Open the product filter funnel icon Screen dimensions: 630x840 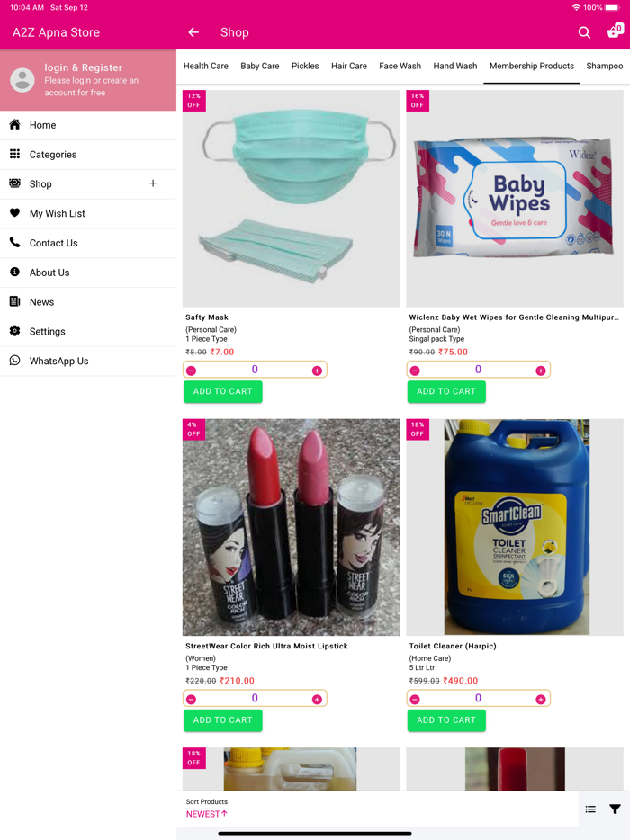pos(615,809)
